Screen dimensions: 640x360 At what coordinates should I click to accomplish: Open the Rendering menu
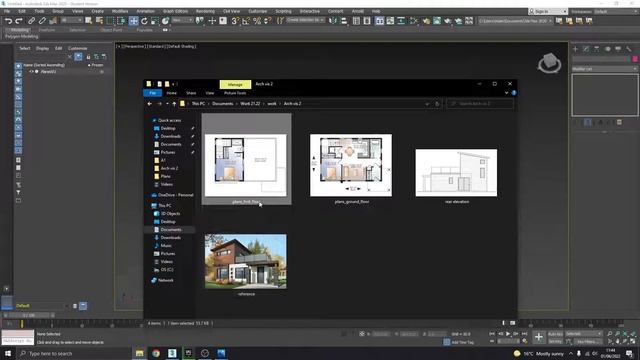click(x=205, y=11)
